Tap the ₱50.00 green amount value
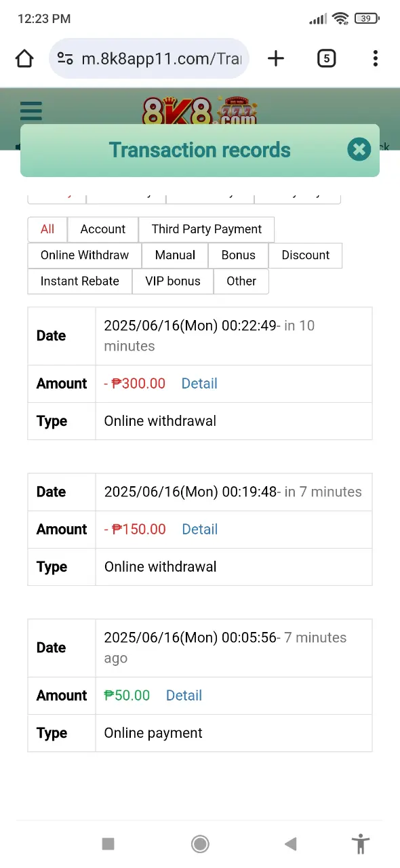This screenshot has height=868, width=400. coord(127,695)
